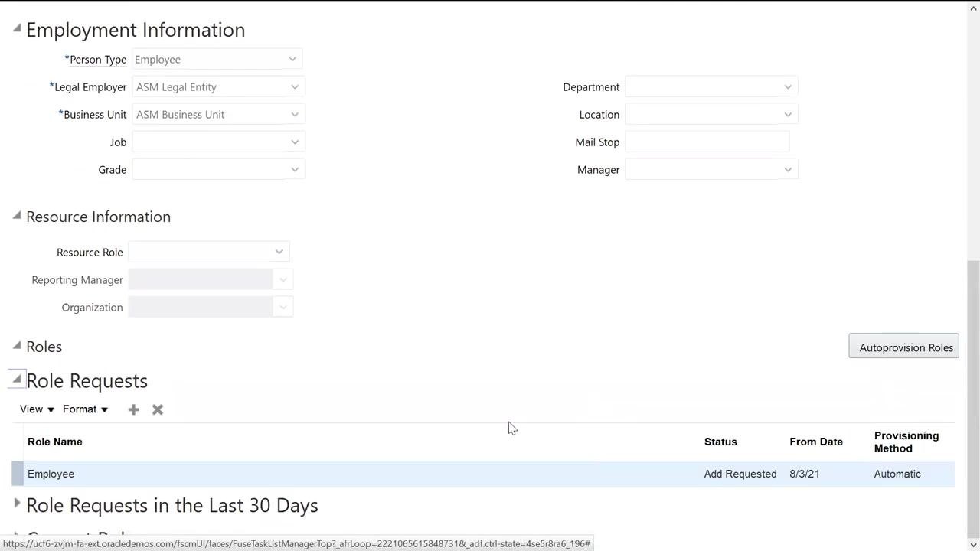This screenshot has height=551, width=980.
Task: Open the View menu in Role Requests
Action: [37, 409]
